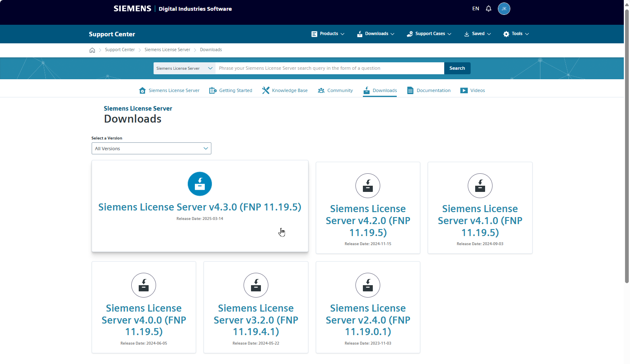Click the download icon on v4.1.0 card
The width and height of the screenshot is (630, 364).
[x=480, y=186]
